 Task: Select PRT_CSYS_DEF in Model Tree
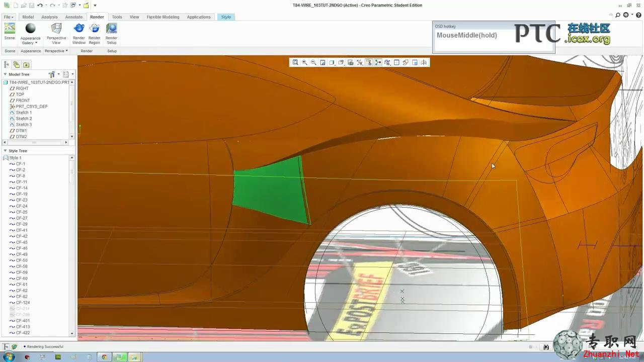click(32, 107)
